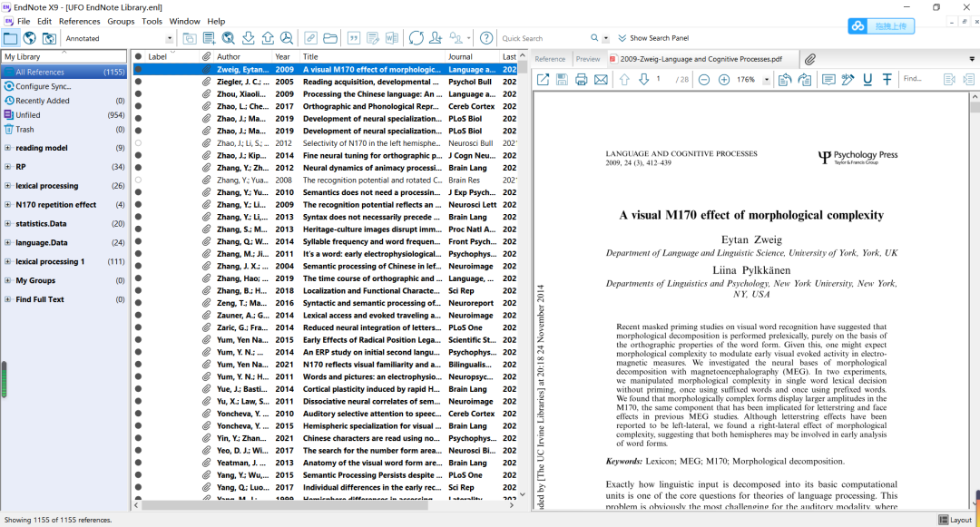Toggle unread dot for Zhao 2012 Selectivity reference
980x527 pixels.
[x=139, y=143]
